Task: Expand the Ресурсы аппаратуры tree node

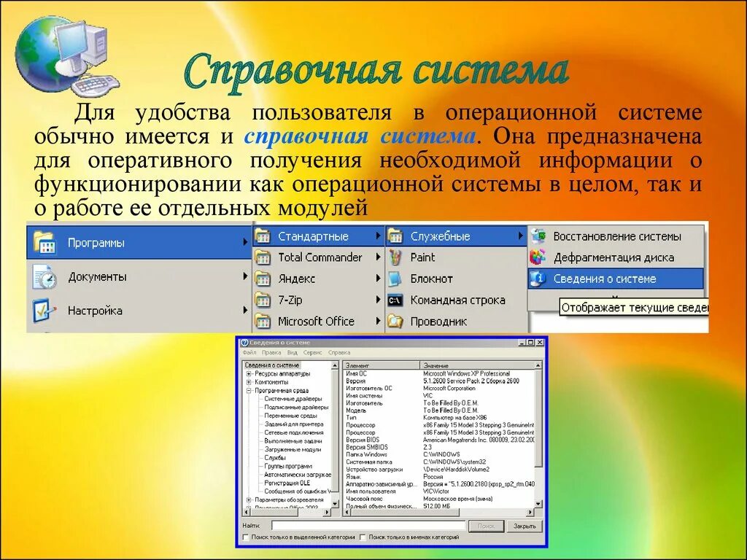Action: click(249, 374)
